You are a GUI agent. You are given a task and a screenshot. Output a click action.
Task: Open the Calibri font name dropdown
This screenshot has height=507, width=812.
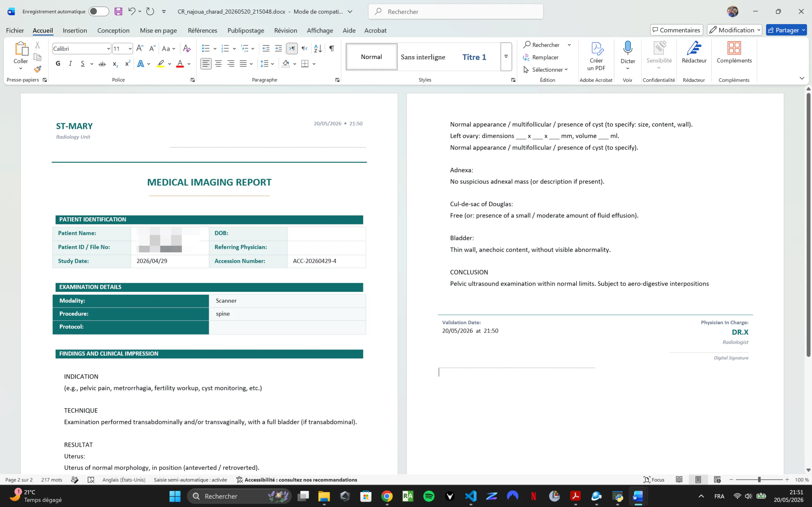[x=109, y=49]
